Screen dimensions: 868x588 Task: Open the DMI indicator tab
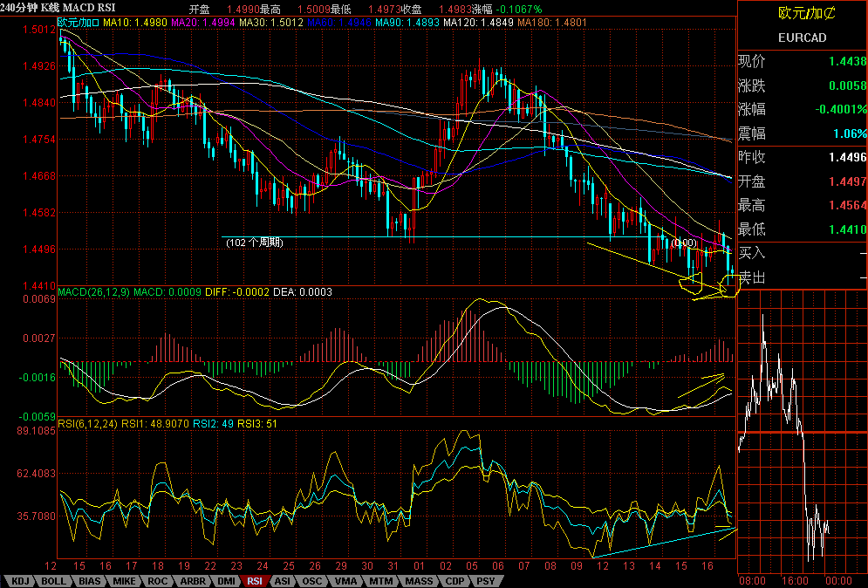tap(226, 581)
